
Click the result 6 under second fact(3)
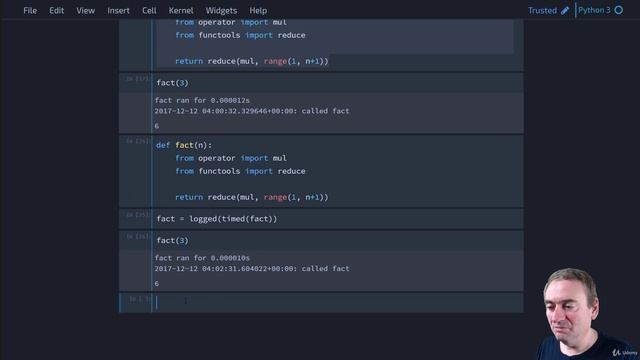[157, 284]
